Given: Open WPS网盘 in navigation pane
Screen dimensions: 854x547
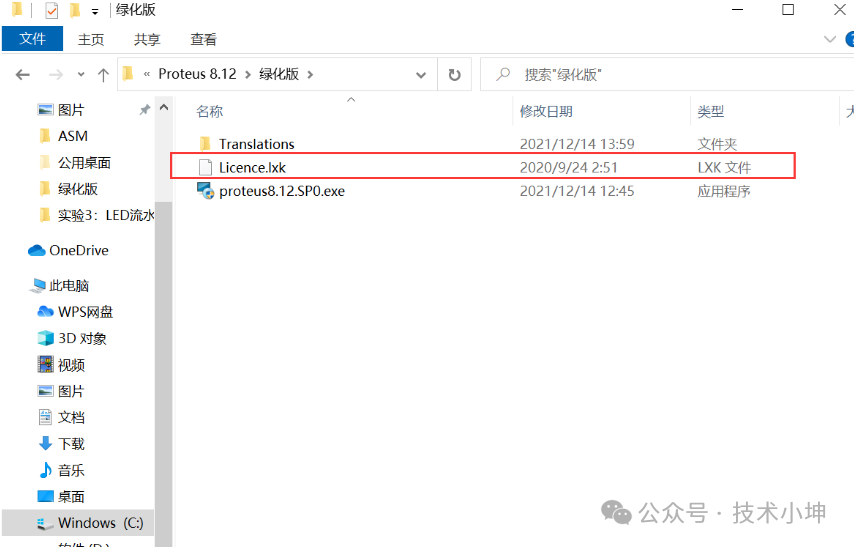Looking at the screenshot, I should click(x=85, y=312).
